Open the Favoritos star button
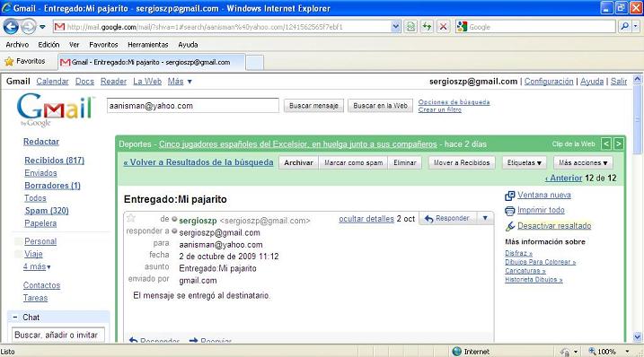This screenshot has height=357, width=644. coord(24,62)
